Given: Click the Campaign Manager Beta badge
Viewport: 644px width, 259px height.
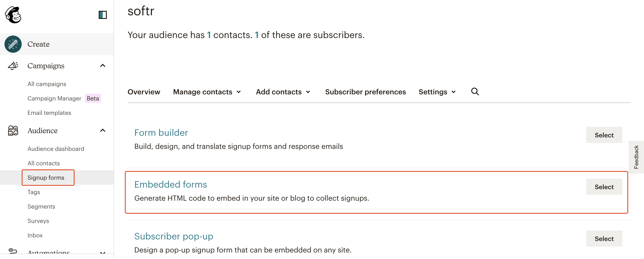Looking at the screenshot, I should [x=93, y=98].
